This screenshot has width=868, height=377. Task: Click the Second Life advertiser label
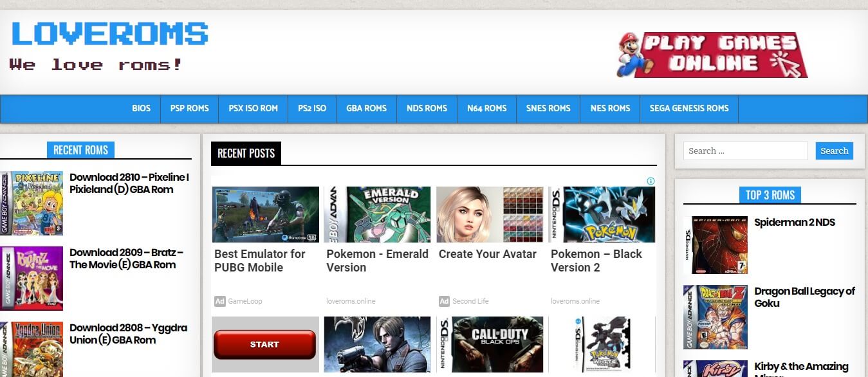[x=470, y=301]
